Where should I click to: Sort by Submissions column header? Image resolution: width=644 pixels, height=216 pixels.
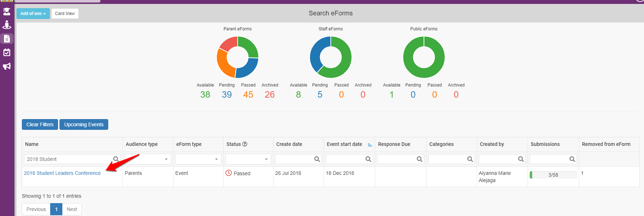(553, 144)
